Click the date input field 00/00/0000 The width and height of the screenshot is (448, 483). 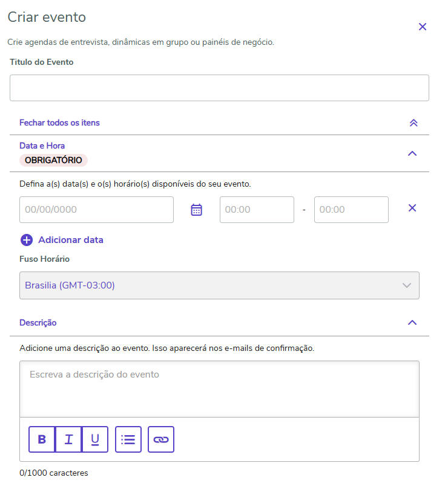tap(96, 210)
